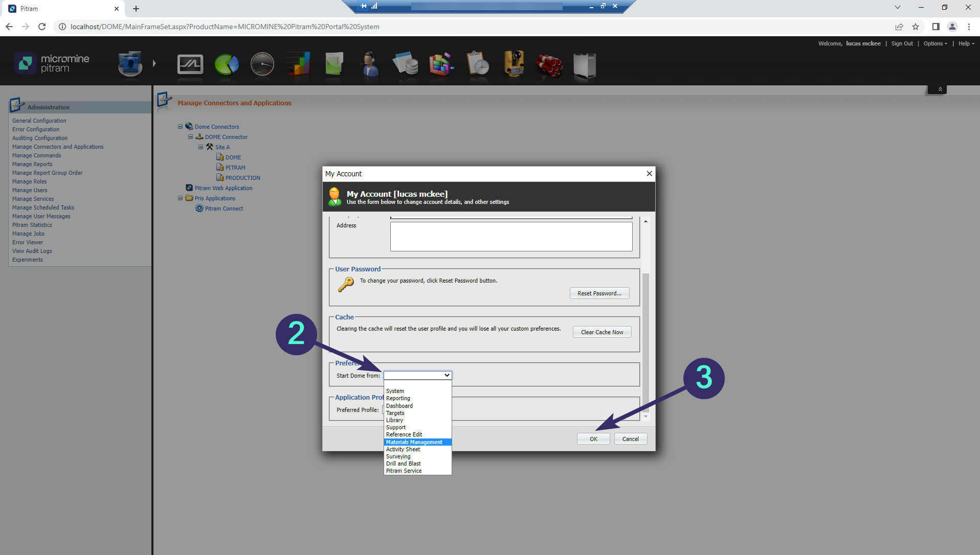Select Materials Management in the dropdown list
Viewport: 980px width, 555px height.
click(414, 442)
